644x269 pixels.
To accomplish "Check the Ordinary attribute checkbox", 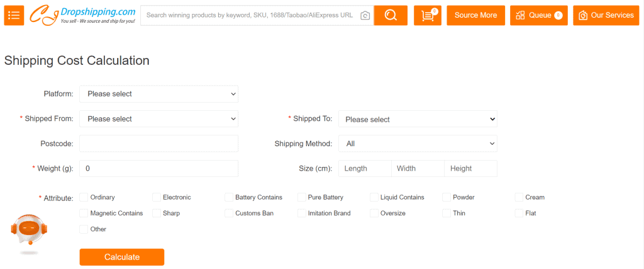I will click(84, 197).
